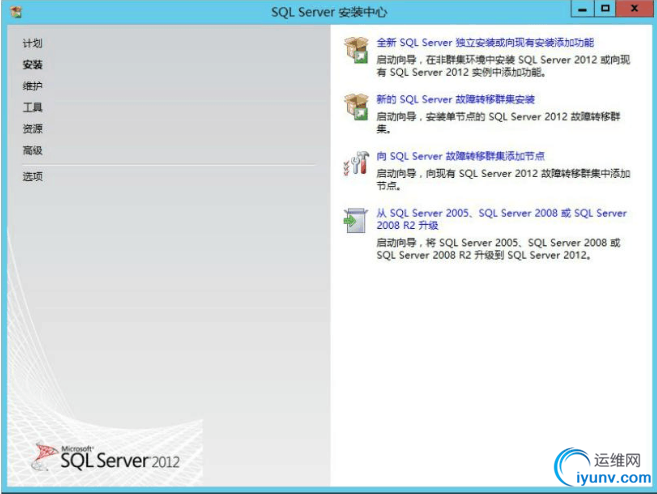The height and width of the screenshot is (494, 657).
Task: Select the 安装 (Installation) page
Action: [32, 65]
